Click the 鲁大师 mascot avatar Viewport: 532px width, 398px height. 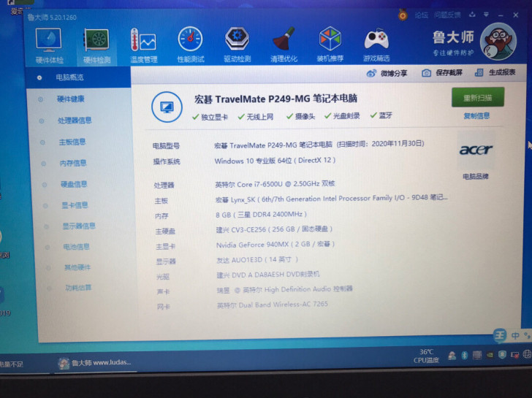coord(498,42)
